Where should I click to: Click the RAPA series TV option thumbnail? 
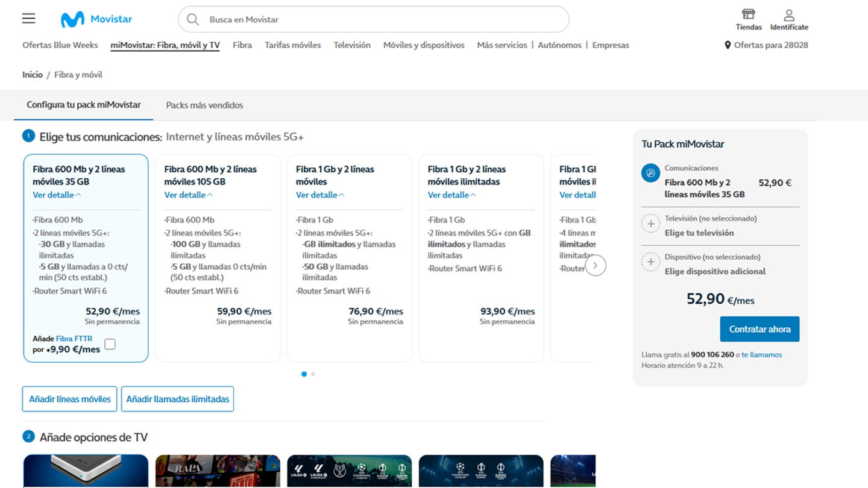218,471
